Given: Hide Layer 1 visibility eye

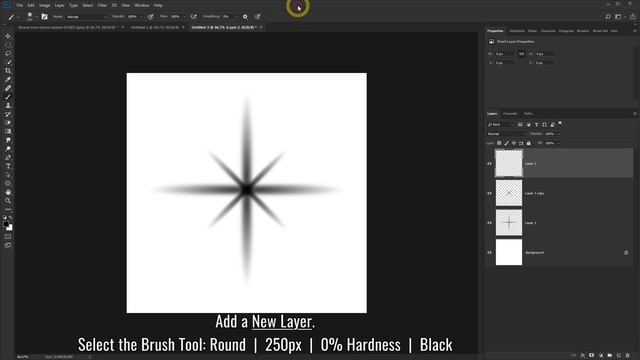Looking at the screenshot, I should (489, 223).
